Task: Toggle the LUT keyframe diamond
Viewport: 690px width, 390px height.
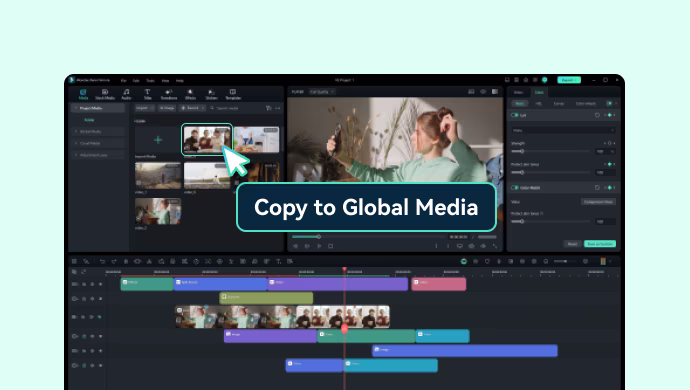Action: (609, 115)
